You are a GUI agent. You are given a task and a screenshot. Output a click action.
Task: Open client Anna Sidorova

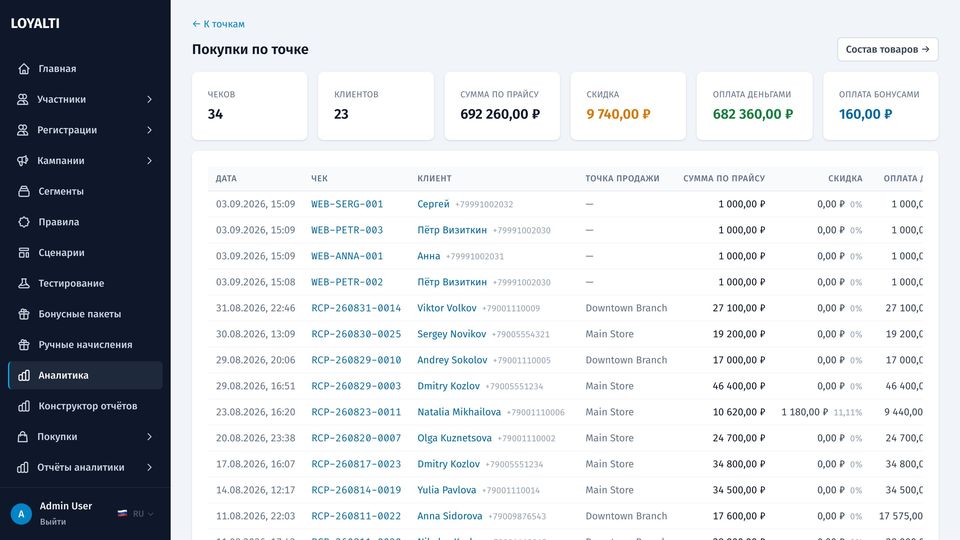450,516
